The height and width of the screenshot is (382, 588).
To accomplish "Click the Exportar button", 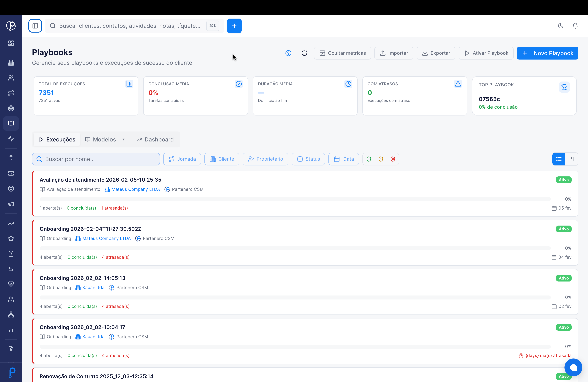I will (436, 53).
